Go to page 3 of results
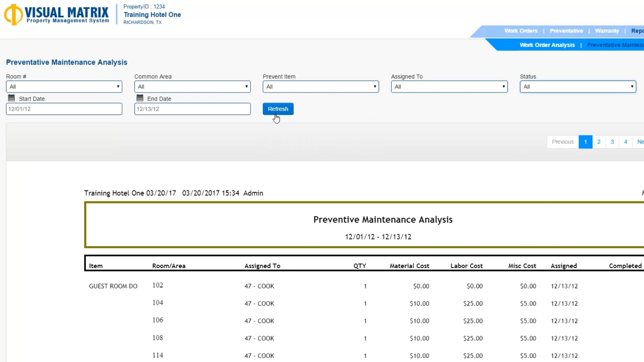 612,142
